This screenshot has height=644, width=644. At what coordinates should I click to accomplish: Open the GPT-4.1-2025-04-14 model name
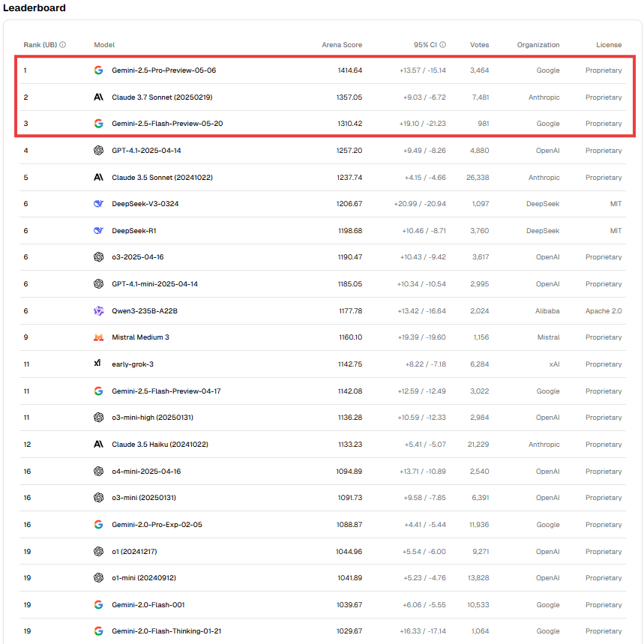tap(146, 151)
